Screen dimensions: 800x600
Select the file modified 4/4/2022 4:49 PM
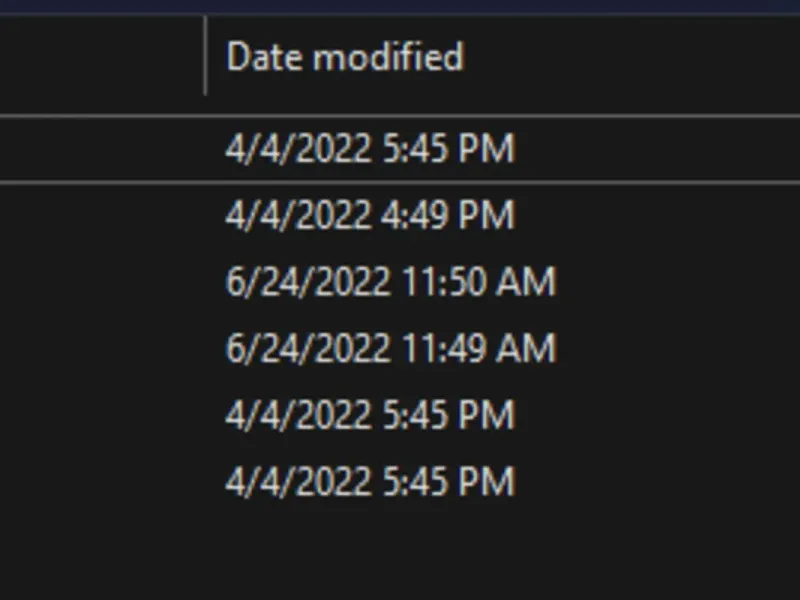369,215
